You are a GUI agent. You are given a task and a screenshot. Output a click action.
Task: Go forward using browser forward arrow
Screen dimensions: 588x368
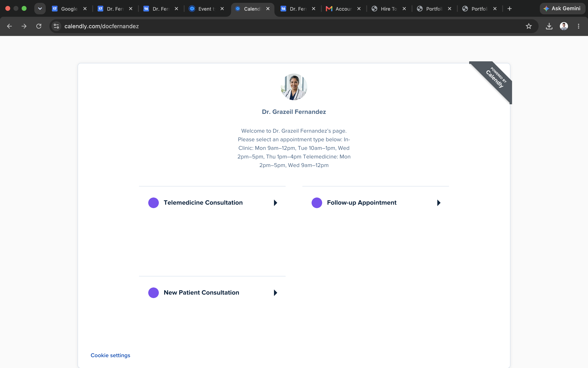(24, 26)
